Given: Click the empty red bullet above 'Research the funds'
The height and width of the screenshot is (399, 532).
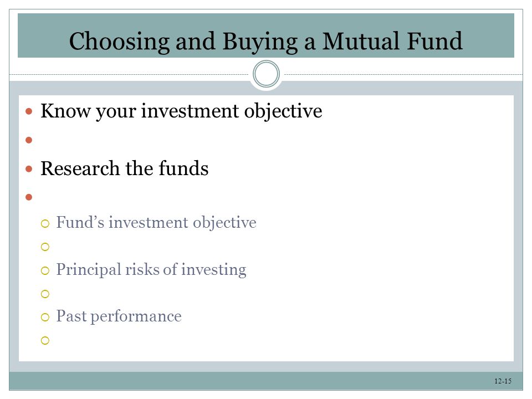Looking at the screenshot, I should 29,140.
